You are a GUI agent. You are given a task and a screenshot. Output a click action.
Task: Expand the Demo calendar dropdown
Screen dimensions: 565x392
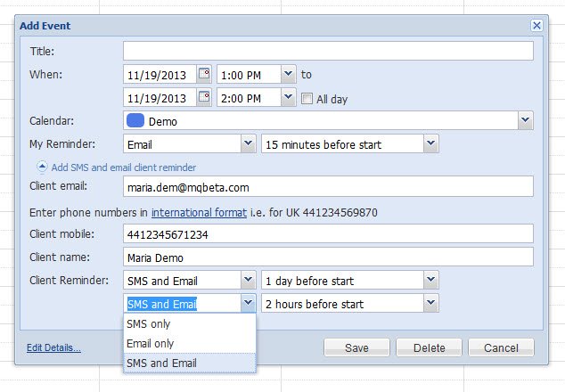[526, 120]
